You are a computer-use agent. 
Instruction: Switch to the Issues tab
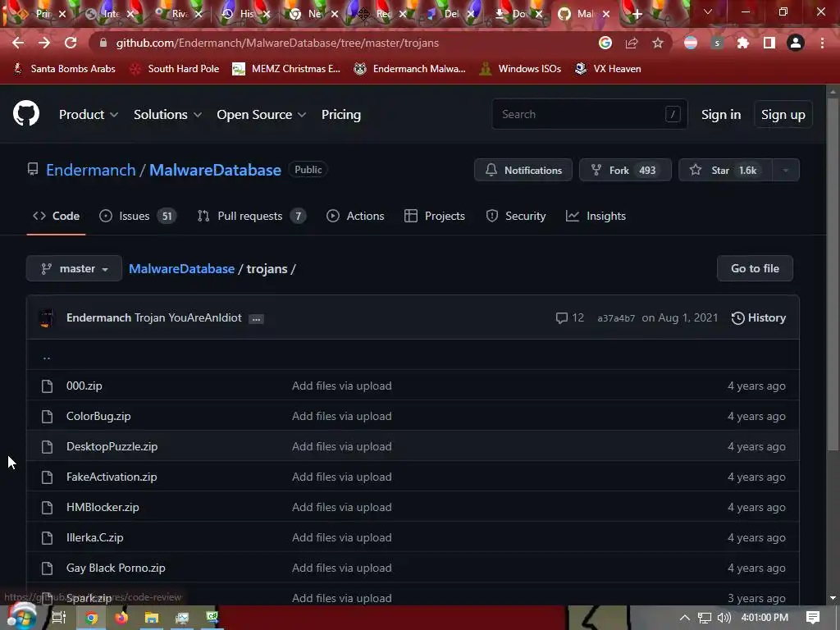tap(138, 216)
